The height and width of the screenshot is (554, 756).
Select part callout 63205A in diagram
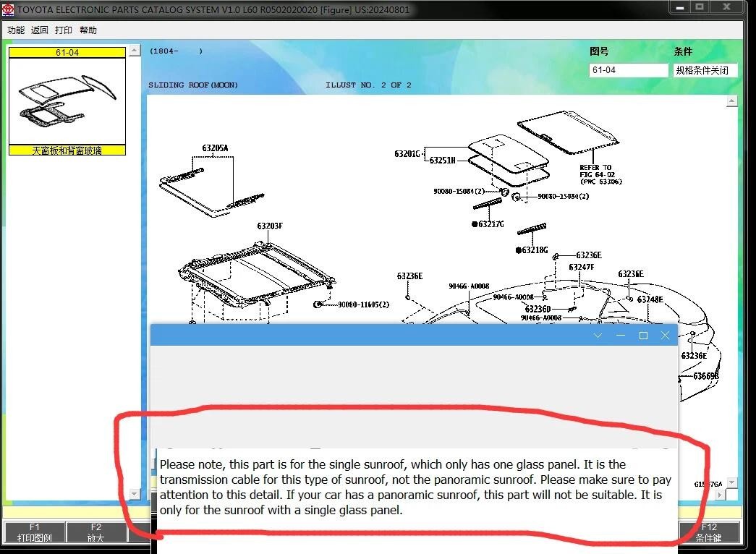(215, 148)
